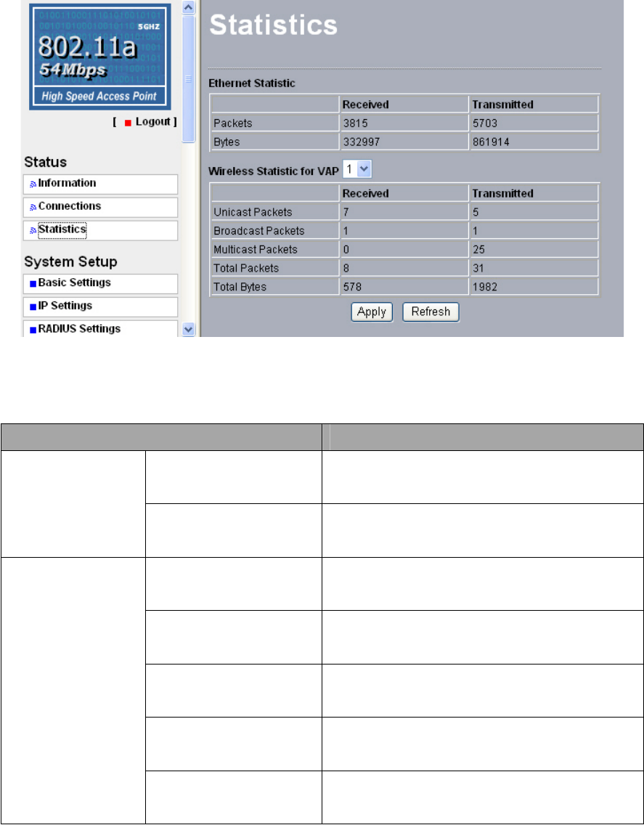
Task: Click the 802.11a access point logo
Action: pyautogui.click(x=100, y=57)
